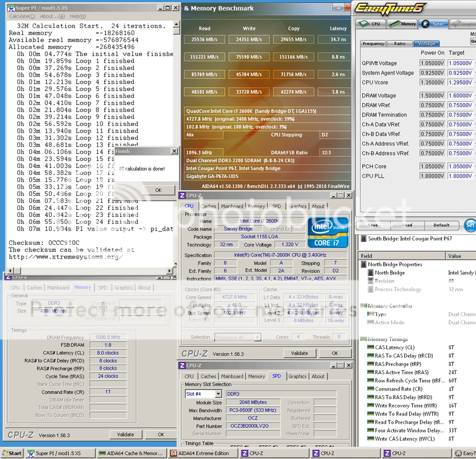
Task: Click the RAS Active Time (tRAS) icon
Action: coord(370,372)
